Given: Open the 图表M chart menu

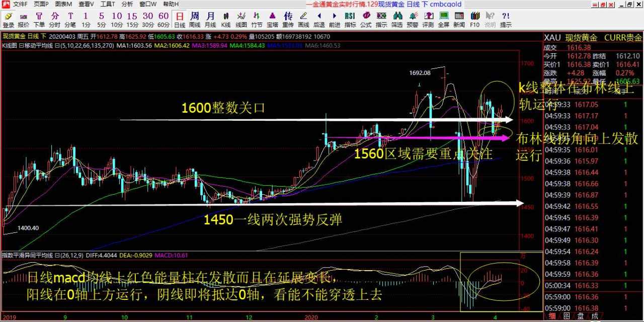Looking at the screenshot, I should (63, 5).
